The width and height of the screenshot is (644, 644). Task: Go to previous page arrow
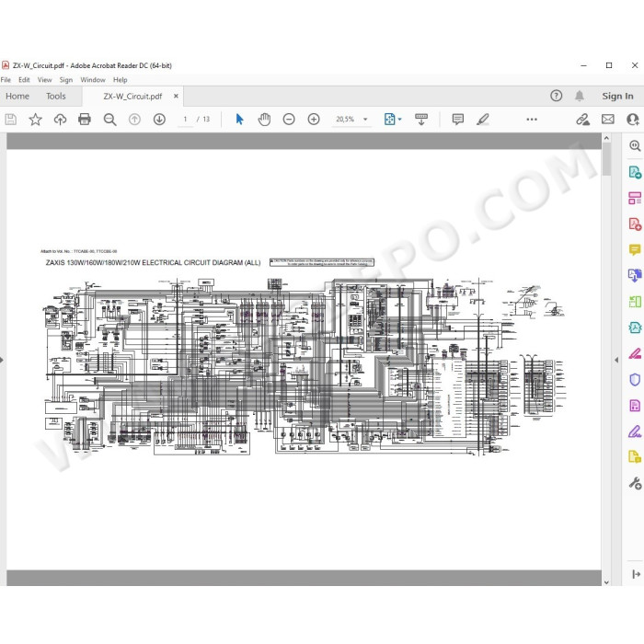click(x=134, y=120)
